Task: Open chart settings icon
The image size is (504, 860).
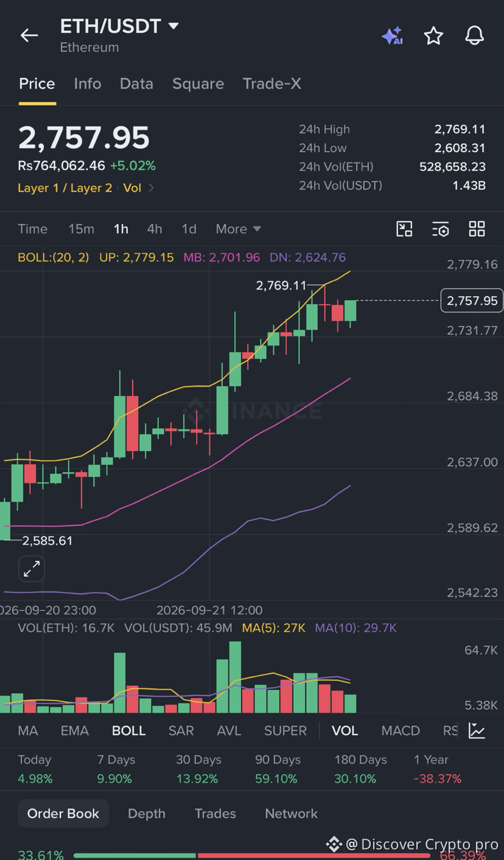Action: [440, 229]
